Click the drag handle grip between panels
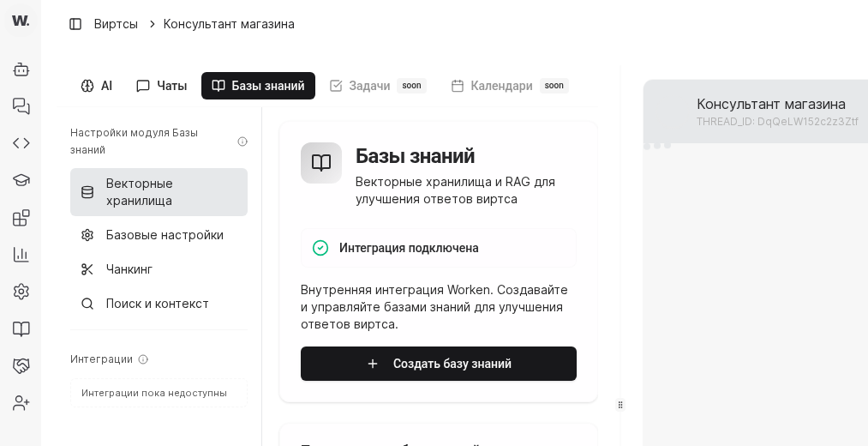Viewport: 868px width, 446px height. coord(620,405)
